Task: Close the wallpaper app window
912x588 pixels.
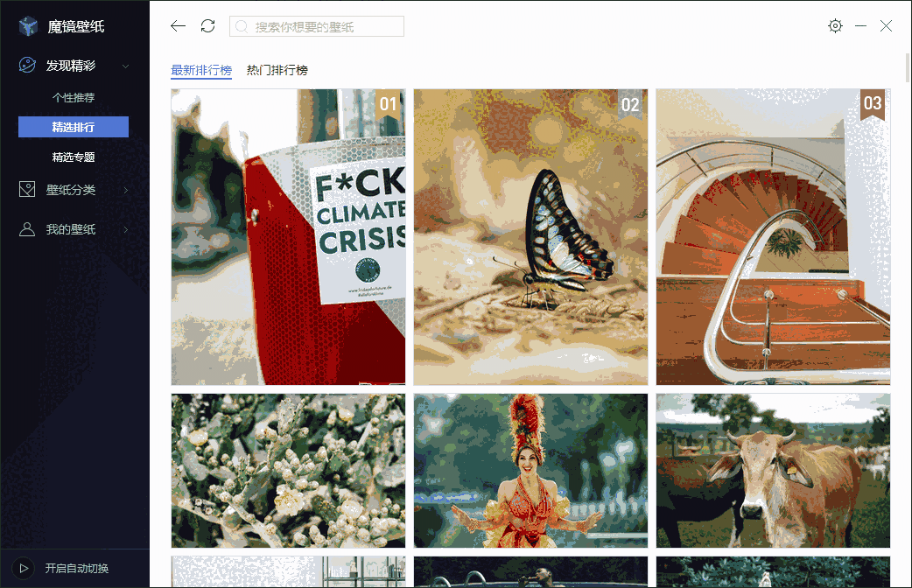Action: pos(886,26)
